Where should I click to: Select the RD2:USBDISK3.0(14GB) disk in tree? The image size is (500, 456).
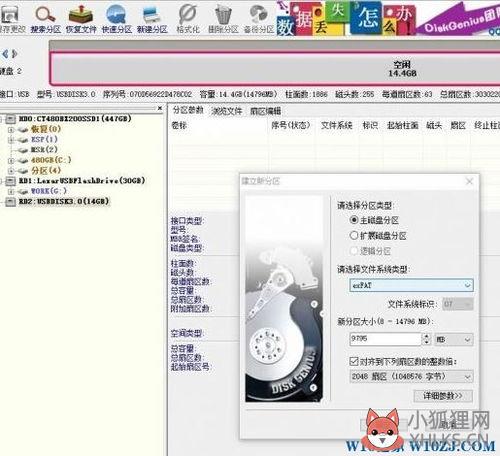64,201
